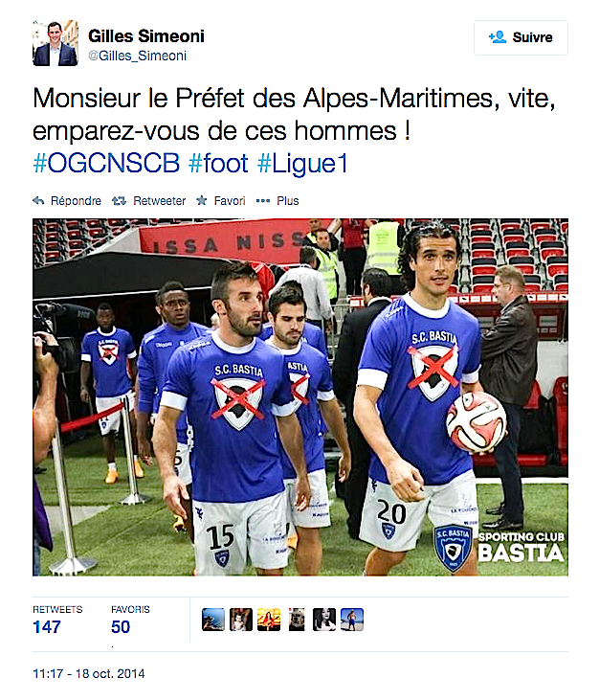The width and height of the screenshot is (599, 700).
Task: Click the last user avatar in the row
Action: [x=352, y=620]
